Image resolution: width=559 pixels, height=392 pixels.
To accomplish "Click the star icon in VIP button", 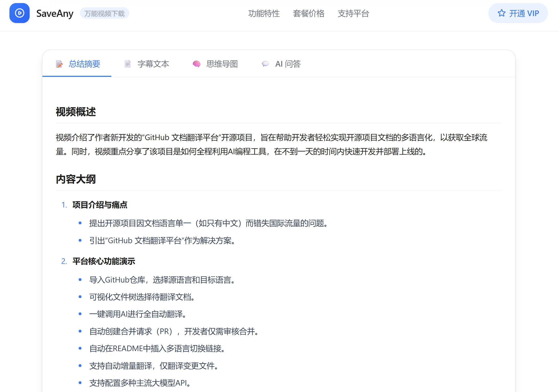I will point(502,13).
